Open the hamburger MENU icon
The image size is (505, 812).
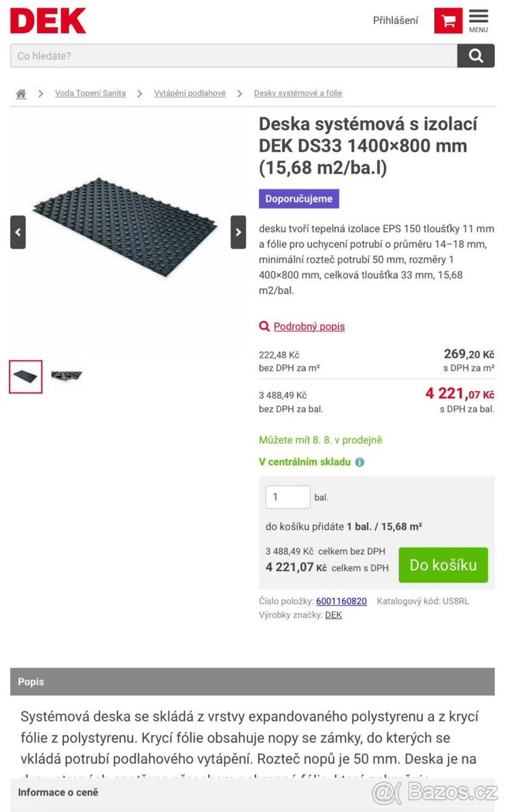(x=479, y=19)
